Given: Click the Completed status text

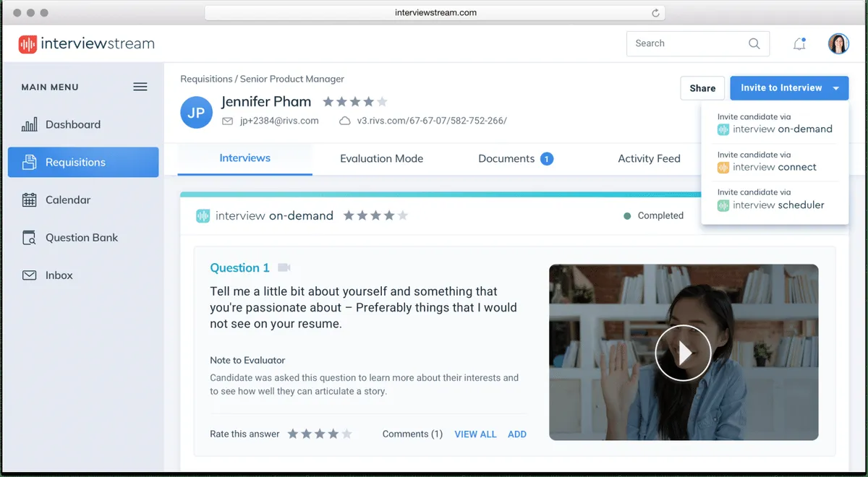Looking at the screenshot, I should point(660,215).
